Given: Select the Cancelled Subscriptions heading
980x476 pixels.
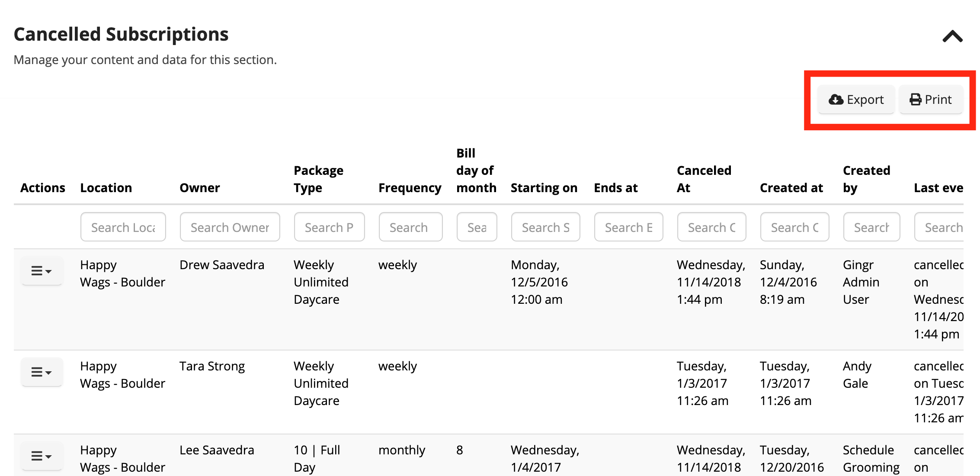Looking at the screenshot, I should (121, 34).
